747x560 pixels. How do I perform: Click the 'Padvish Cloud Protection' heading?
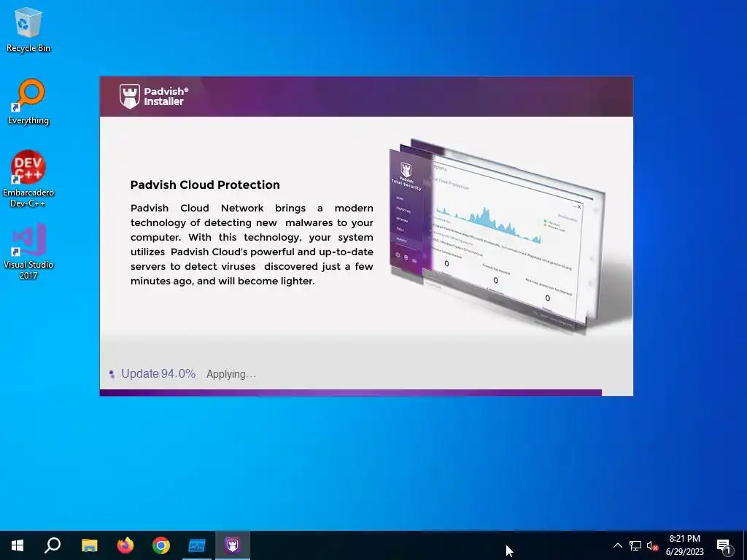[205, 184]
